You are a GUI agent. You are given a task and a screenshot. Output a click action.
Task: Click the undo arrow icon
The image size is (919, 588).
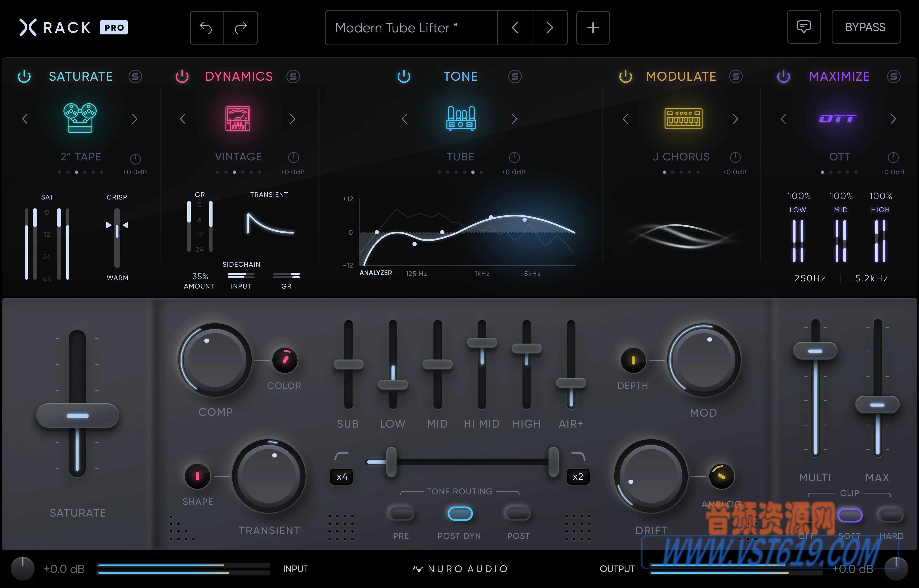coord(207,28)
